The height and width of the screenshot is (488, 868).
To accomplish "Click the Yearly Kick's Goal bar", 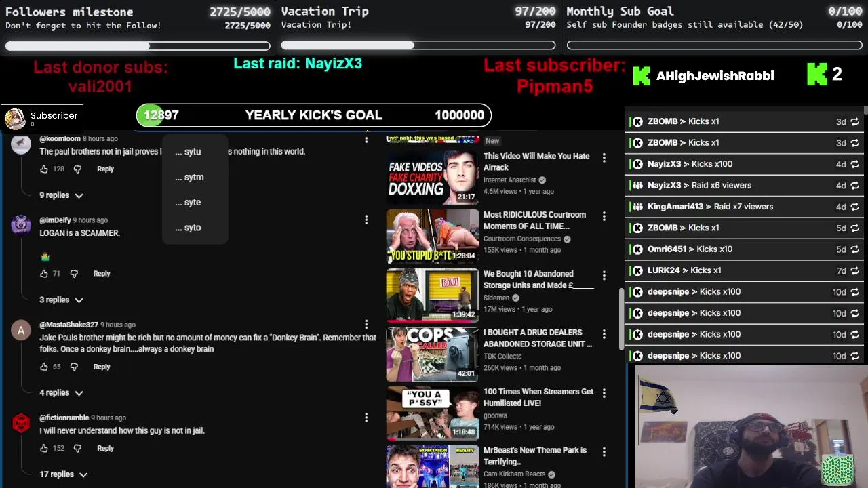I will pos(313,115).
